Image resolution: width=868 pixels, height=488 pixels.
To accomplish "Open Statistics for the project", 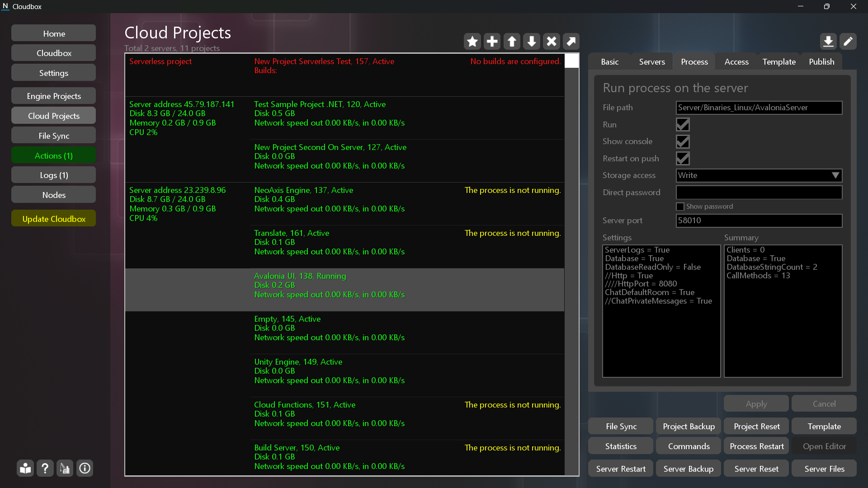I will tap(621, 446).
